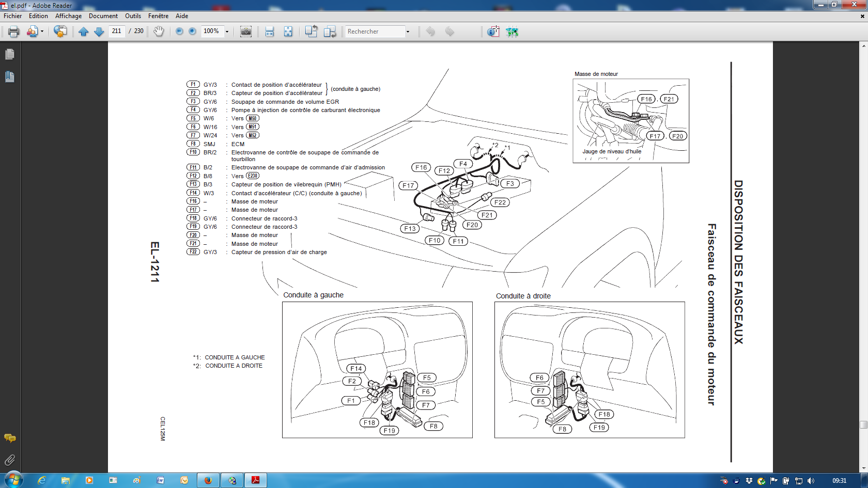This screenshot has height=488, width=868.
Task: Open the Pages panel in left sidebar
Action: click(x=9, y=54)
